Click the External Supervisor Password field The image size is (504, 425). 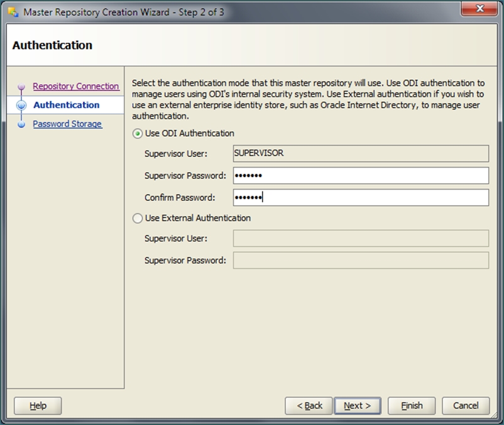[x=361, y=260]
